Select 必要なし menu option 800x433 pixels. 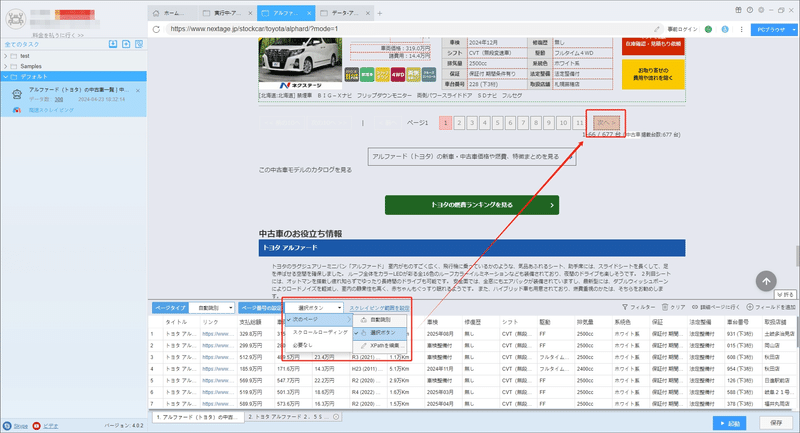pos(319,345)
